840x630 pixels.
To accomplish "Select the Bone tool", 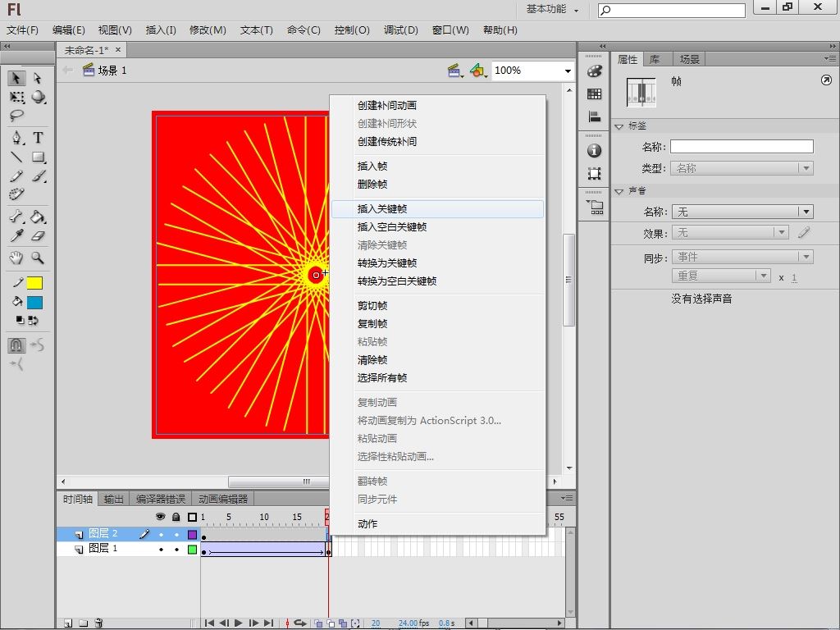I will 16,217.
